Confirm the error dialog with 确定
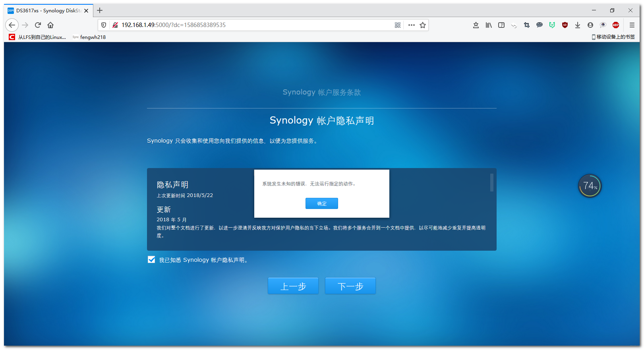 (322, 203)
